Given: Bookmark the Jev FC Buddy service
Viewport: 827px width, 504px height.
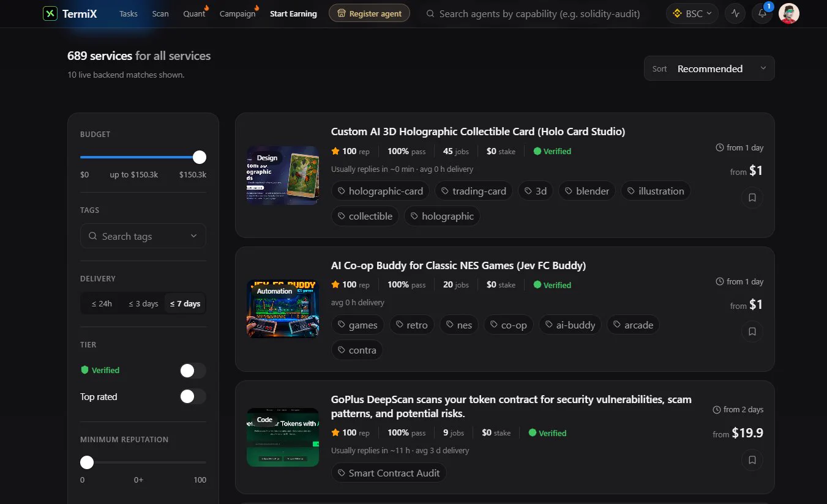Looking at the screenshot, I should point(752,332).
